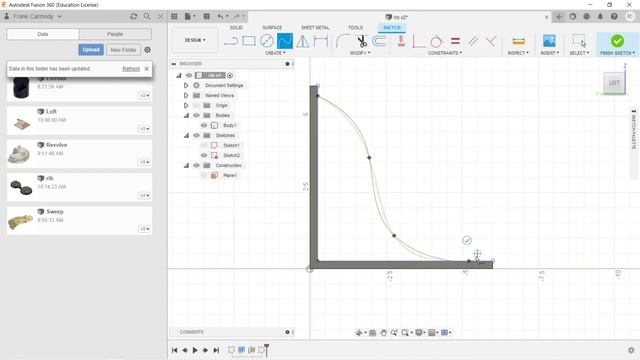Click the Pan hand icon in navigation bar

point(383,333)
